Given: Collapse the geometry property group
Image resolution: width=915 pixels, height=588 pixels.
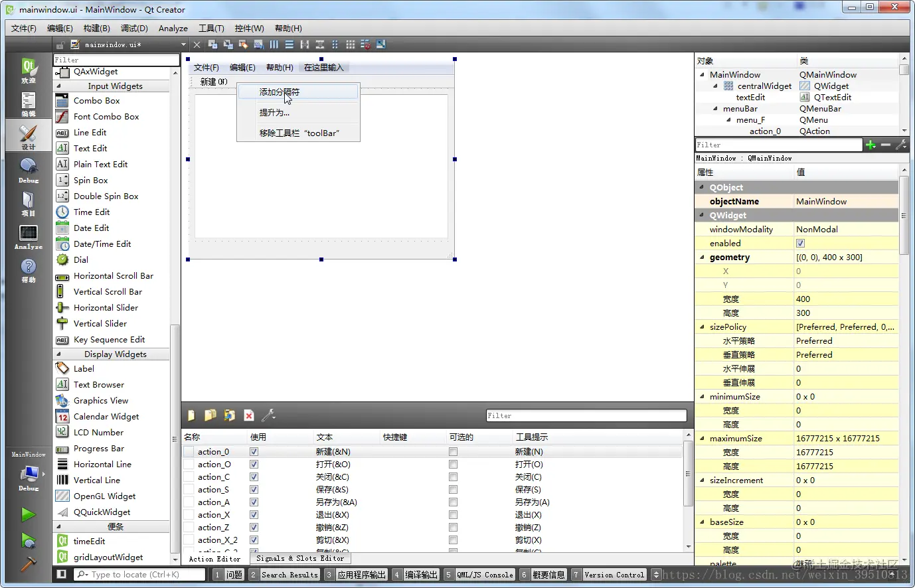Looking at the screenshot, I should point(703,257).
